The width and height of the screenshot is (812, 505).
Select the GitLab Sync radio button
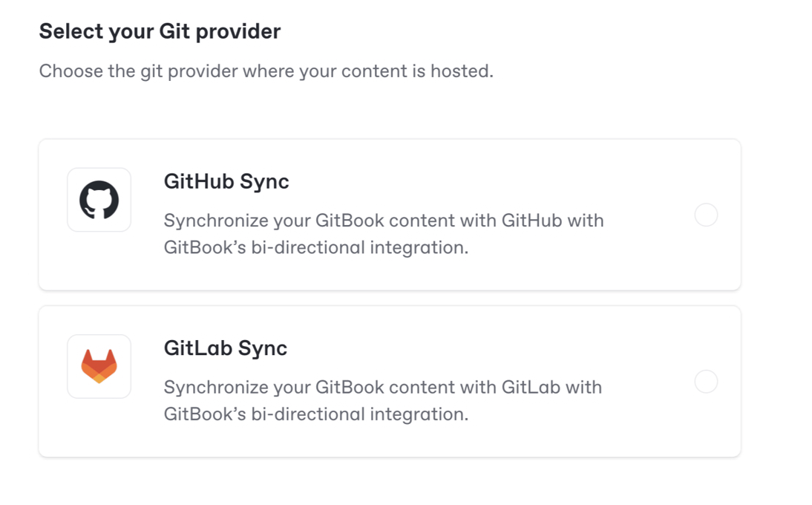pos(706,382)
